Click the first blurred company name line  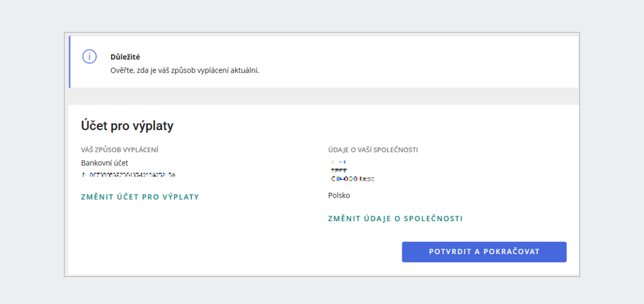click(x=339, y=161)
